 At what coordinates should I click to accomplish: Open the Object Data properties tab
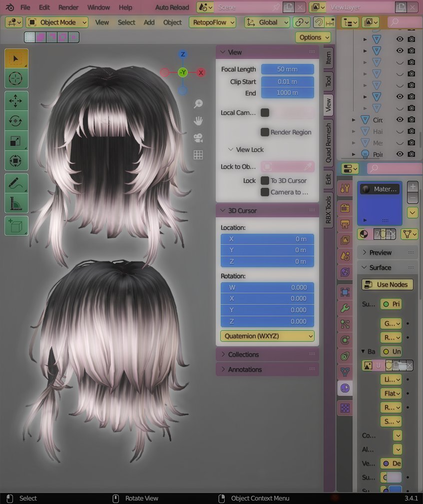point(345,372)
